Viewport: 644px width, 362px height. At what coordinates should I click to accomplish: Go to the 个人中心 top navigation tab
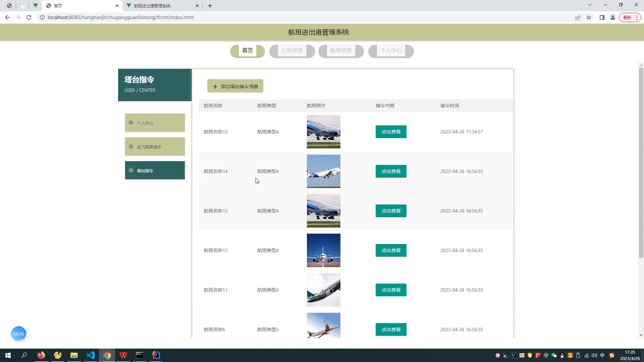[x=391, y=51]
